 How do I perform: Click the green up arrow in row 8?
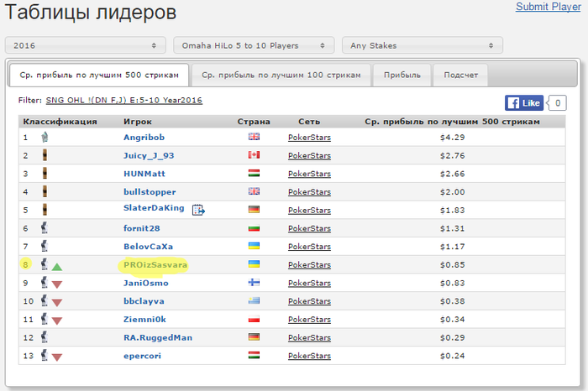(57, 267)
